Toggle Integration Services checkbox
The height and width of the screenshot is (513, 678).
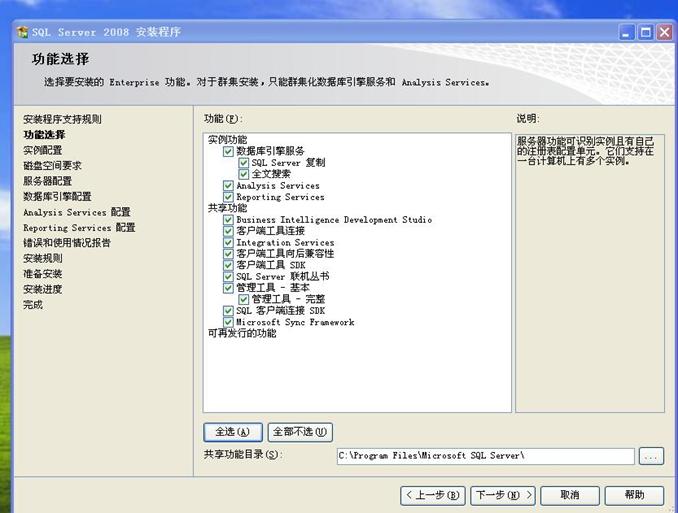coord(229,243)
